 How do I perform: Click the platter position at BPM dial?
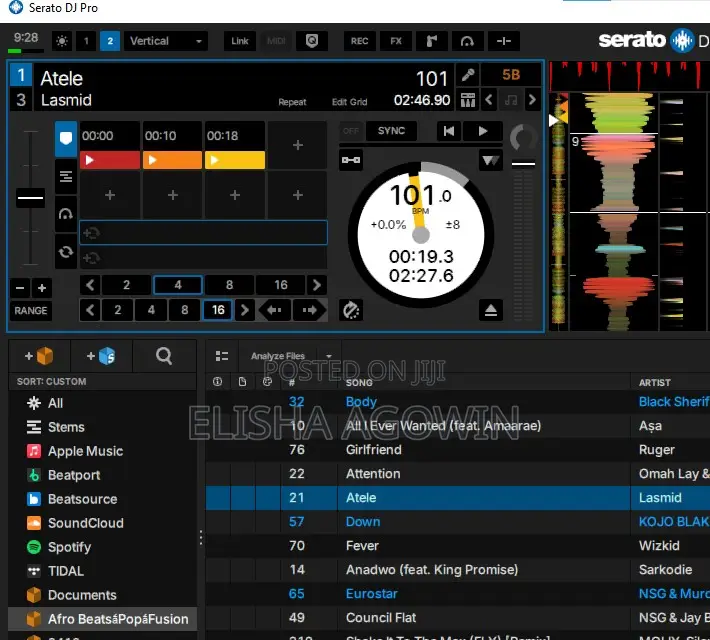click(x=421, y=235)
